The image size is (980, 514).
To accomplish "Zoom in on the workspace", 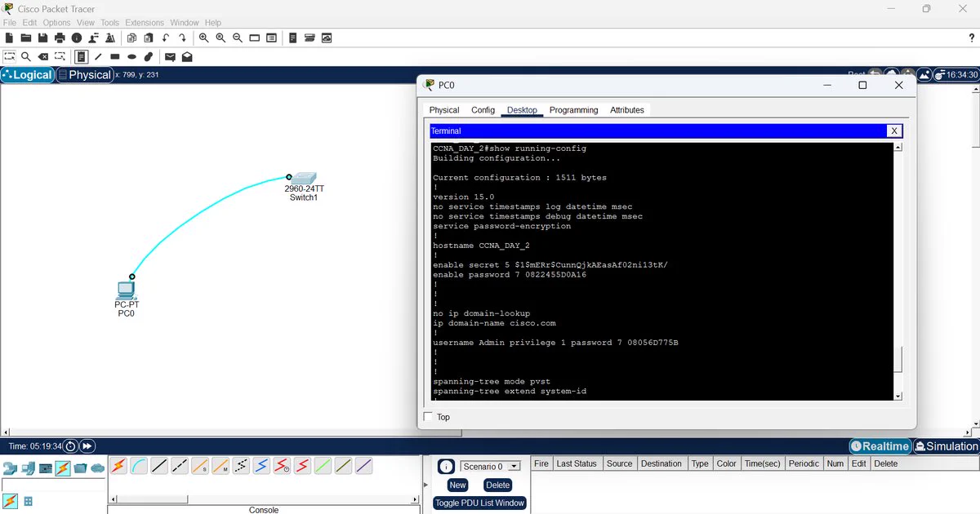I will click(x=203, y=38).
